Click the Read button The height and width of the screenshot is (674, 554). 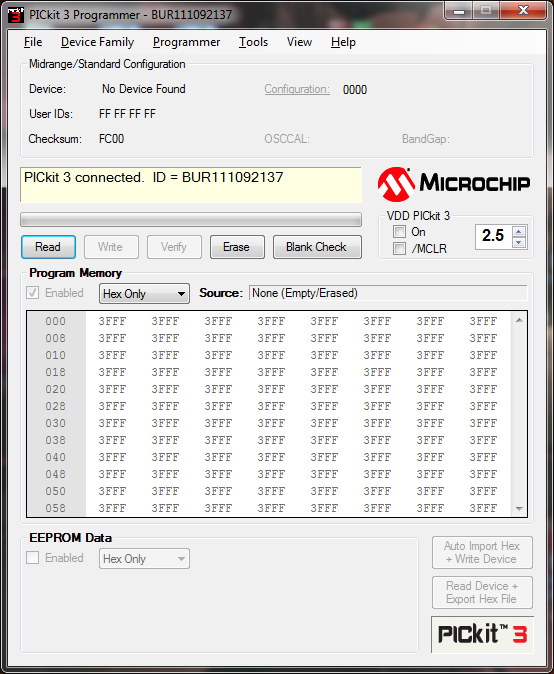48,247
